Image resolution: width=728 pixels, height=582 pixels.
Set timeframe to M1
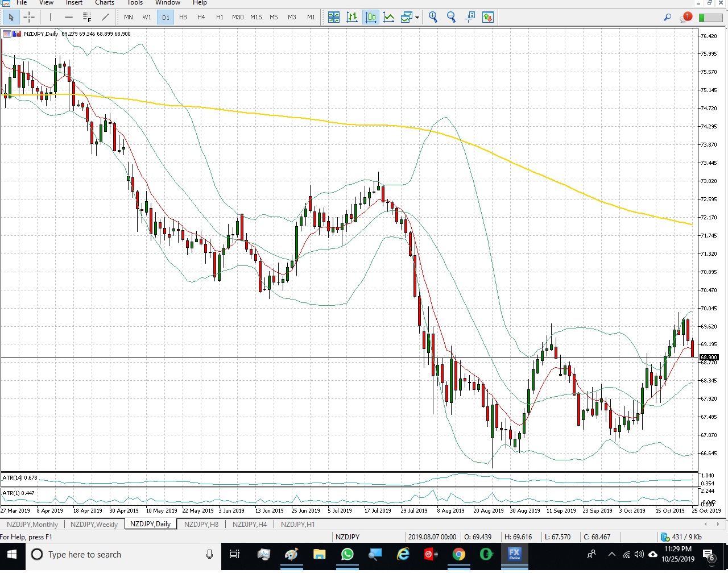click(x=311, y=17)
